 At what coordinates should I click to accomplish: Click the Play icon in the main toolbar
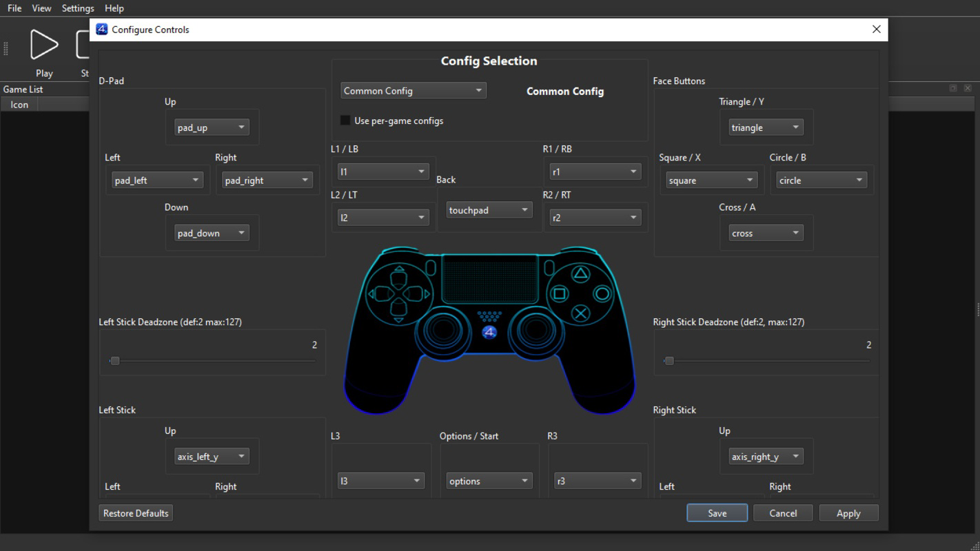tap(44, 45)
